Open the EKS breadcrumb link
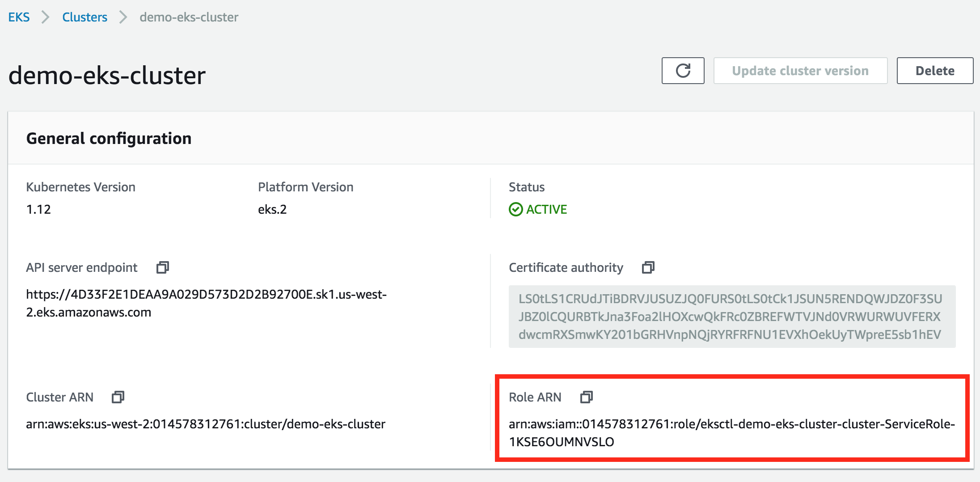The width and height of the screenshot is (980, 482). pyautogui.click(x=19, y=17)
